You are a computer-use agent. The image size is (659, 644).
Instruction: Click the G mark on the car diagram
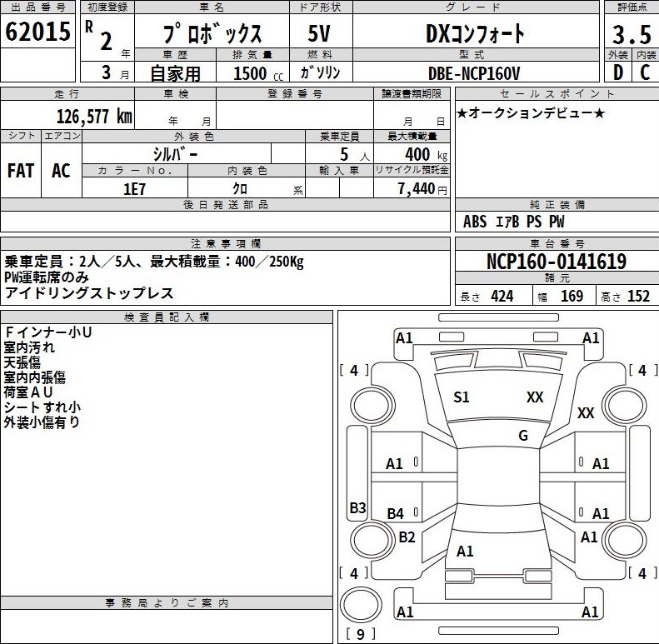coord(523,436)
